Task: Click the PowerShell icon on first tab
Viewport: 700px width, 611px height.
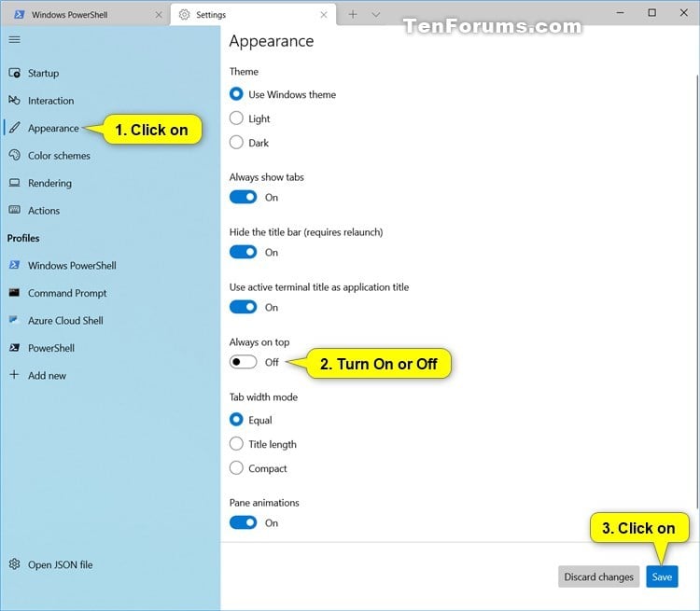Action: pyautogui.click(x=20, y=15)
